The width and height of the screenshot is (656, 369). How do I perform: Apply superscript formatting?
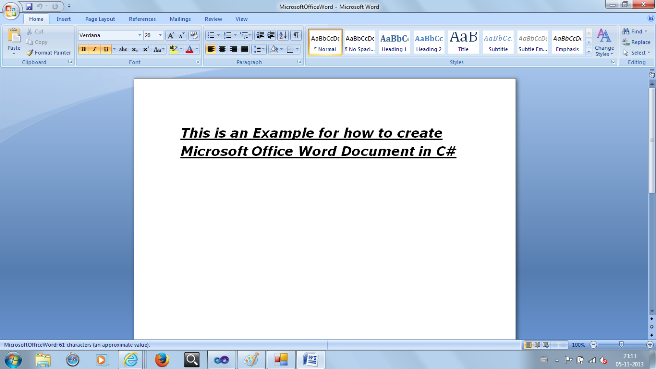[146, 49]
